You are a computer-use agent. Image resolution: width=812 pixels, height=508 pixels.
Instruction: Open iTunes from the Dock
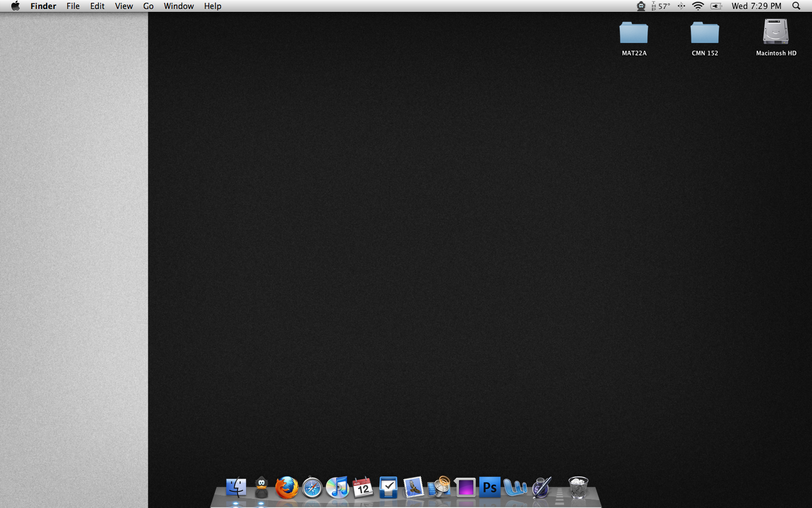pos(337,488)
